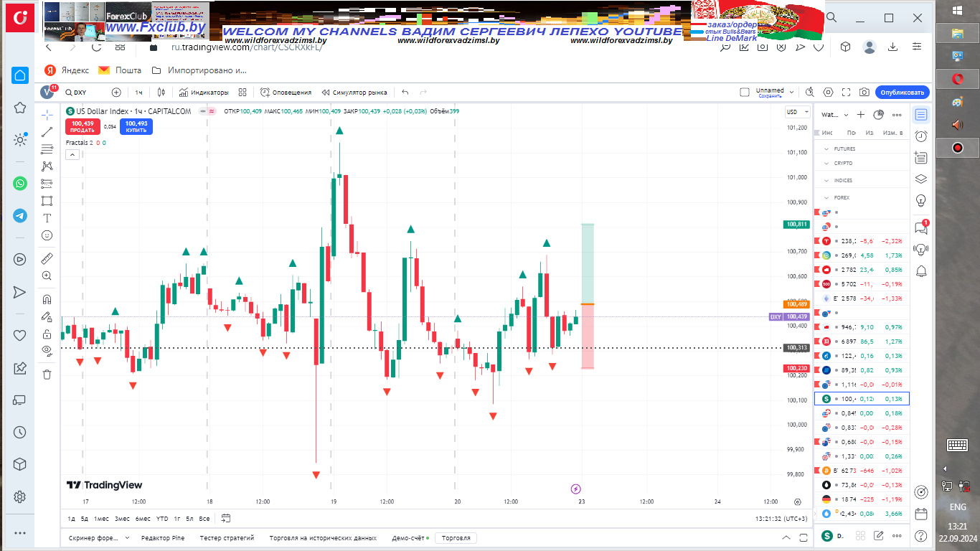
Task: Collapse the FOREX watchlist section
Action: pyautogui.click(x=826, y=197)
